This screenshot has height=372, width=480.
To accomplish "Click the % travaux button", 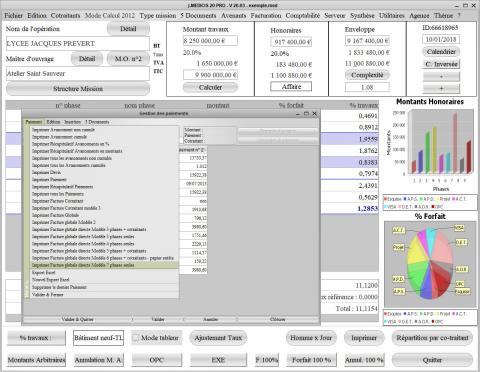I will tap(36, 338).
